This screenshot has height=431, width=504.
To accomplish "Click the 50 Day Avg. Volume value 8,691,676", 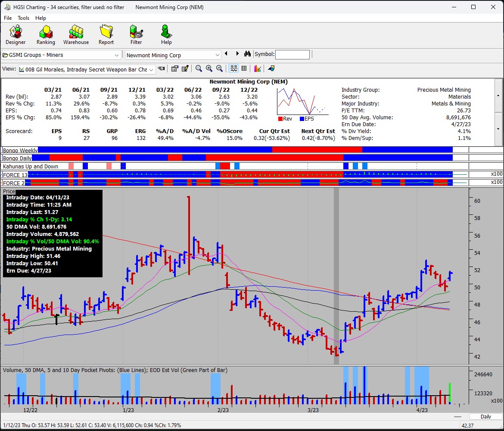I will coord(458,118).
